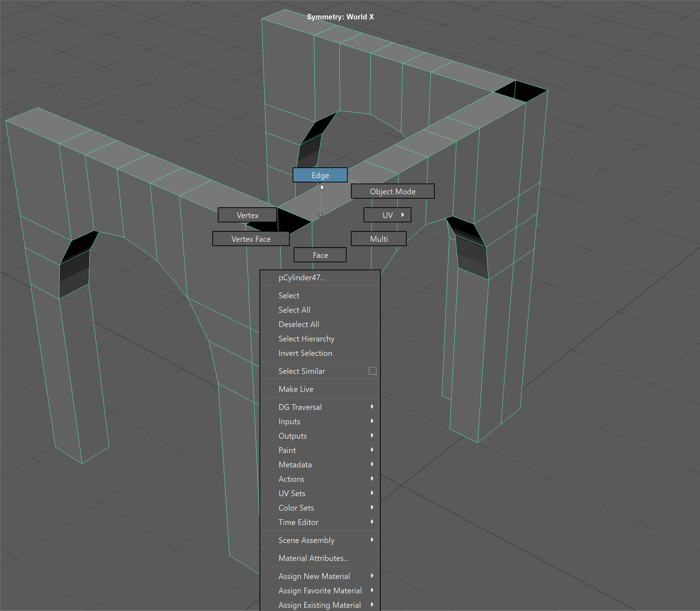The image size is (700, 611).
Task: Open the Select Similar option box
Action: coord(372,371)
